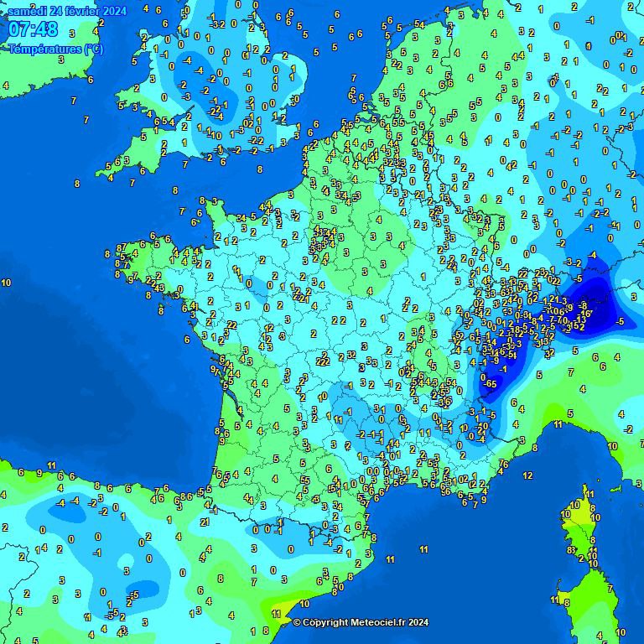Select the 'Températures (°C)' map title

pyautogui.click(x=56, y=49)
